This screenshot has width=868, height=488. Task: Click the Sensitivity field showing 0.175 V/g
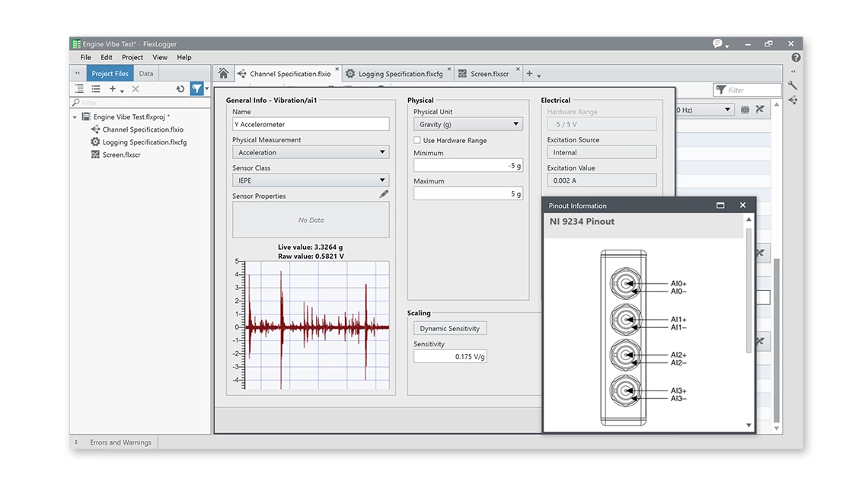(x=450, y=356)
